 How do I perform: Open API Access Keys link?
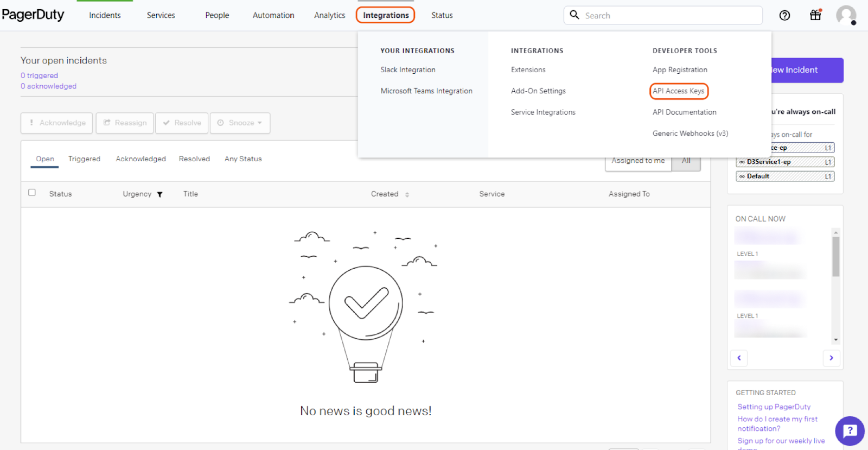pos(679,91)
